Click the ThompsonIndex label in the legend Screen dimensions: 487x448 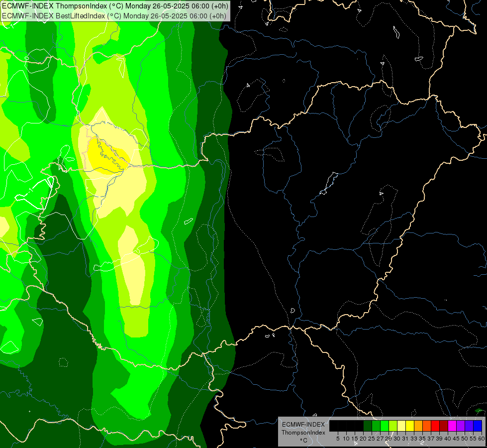[303, 433]
